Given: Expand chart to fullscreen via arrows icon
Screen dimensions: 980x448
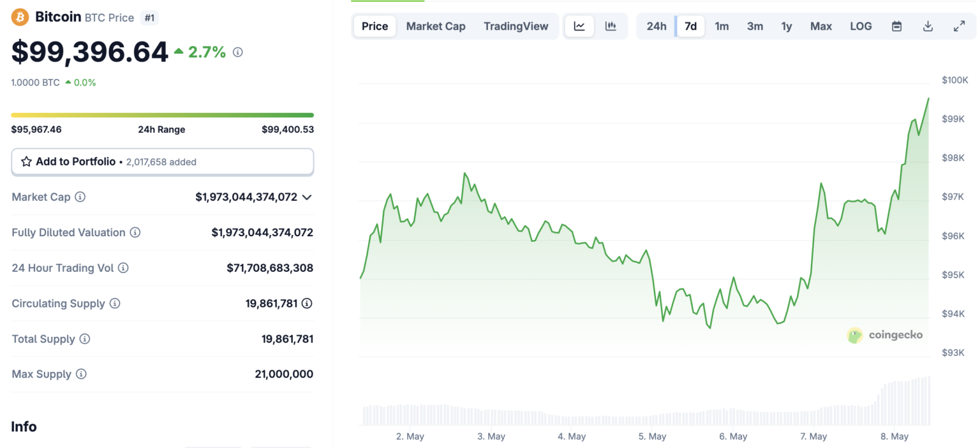Looking at the screenshot, I should [x=960, y=26].
